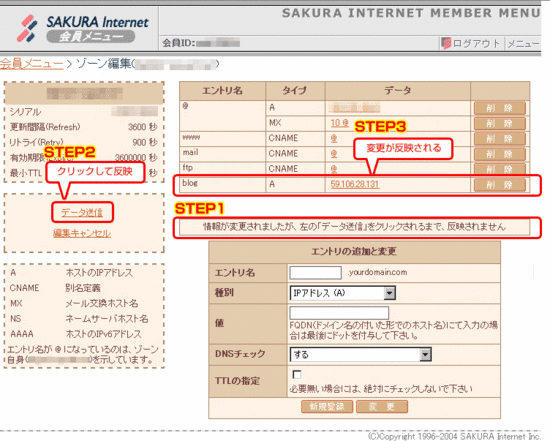The height and width of the screenshot is (441, 550).
Task: Click the SAKURA Internet logo
Action: (x=82, y=28)
